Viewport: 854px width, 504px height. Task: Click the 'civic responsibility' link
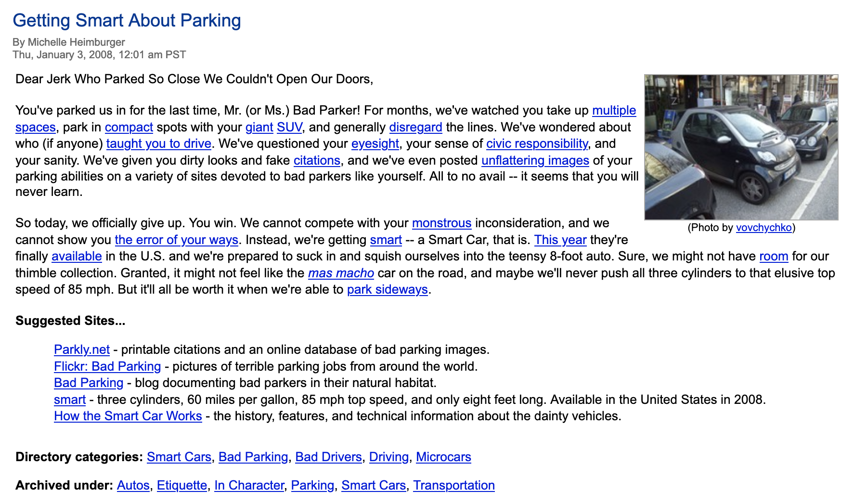coord(537,143)
